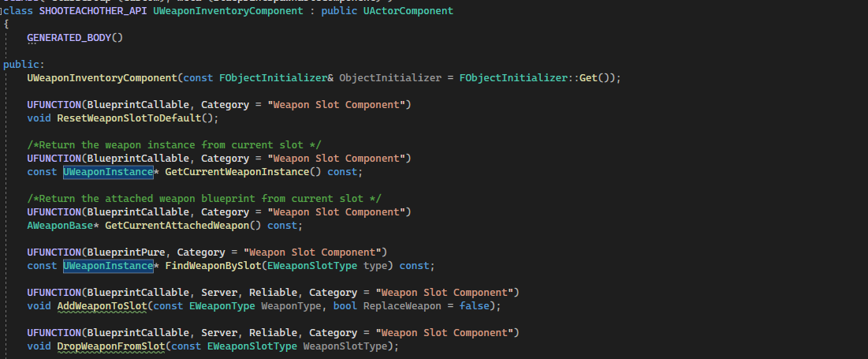Viewport: 868px width, 359px height.
Task: Click highlighted UWeaponInstance before FindWeaponBySlot
Action: (x=108, y=266)
